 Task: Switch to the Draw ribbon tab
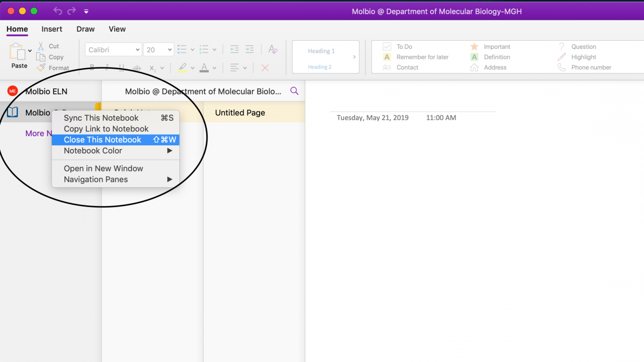85,29
